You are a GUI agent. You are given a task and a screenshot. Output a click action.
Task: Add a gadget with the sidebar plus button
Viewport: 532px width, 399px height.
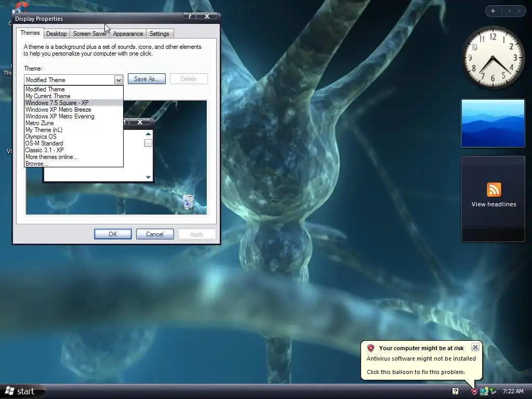pos(493,11)
